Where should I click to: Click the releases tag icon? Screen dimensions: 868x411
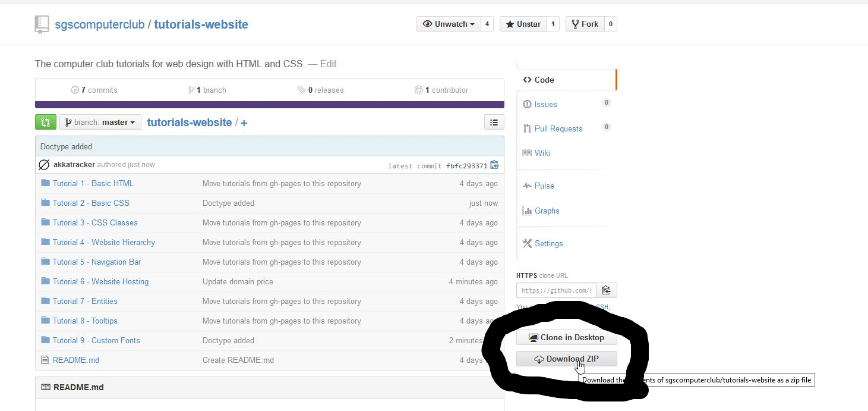[x=301, y=90]
